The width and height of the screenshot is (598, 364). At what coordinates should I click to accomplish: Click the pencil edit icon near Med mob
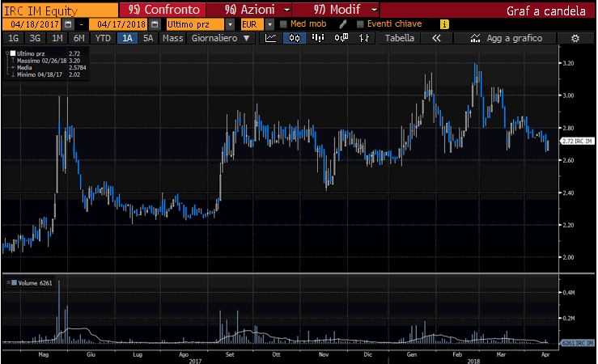click(342, 24)
